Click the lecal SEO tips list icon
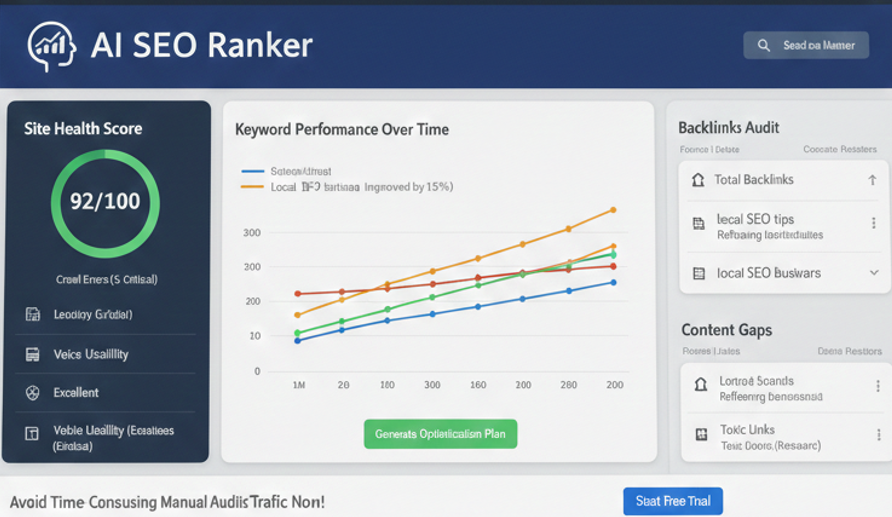 (698, 225)
